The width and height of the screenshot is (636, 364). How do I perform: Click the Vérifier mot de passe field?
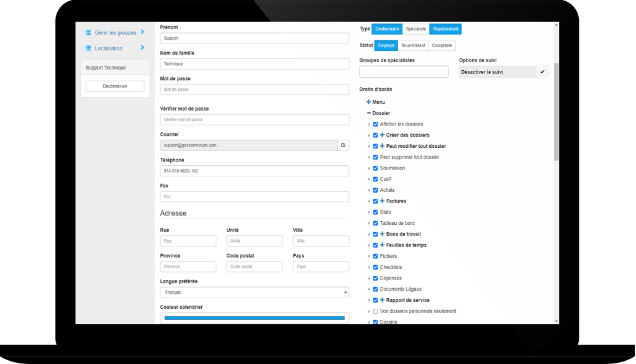pos(254,119)
